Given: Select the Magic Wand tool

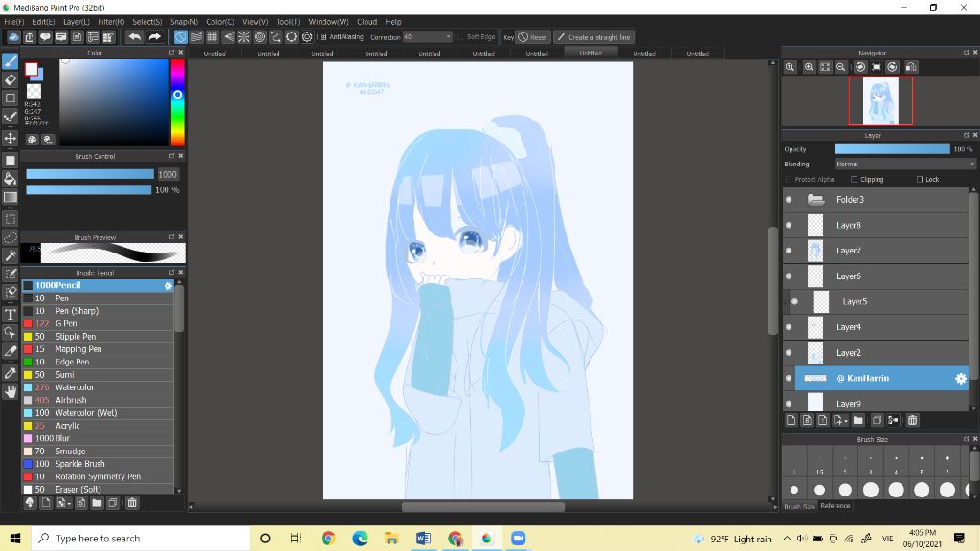Looking at the screenshot, I should tap(10, 255).
